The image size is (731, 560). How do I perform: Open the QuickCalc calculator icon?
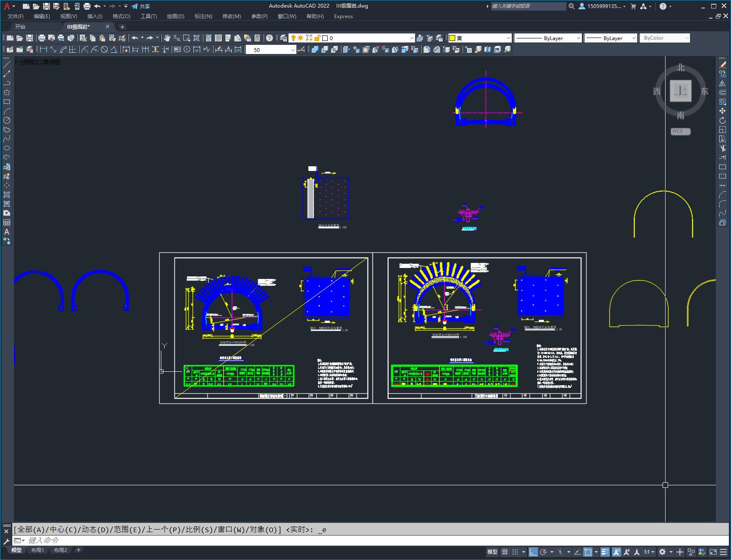click(x=257, y=38)
